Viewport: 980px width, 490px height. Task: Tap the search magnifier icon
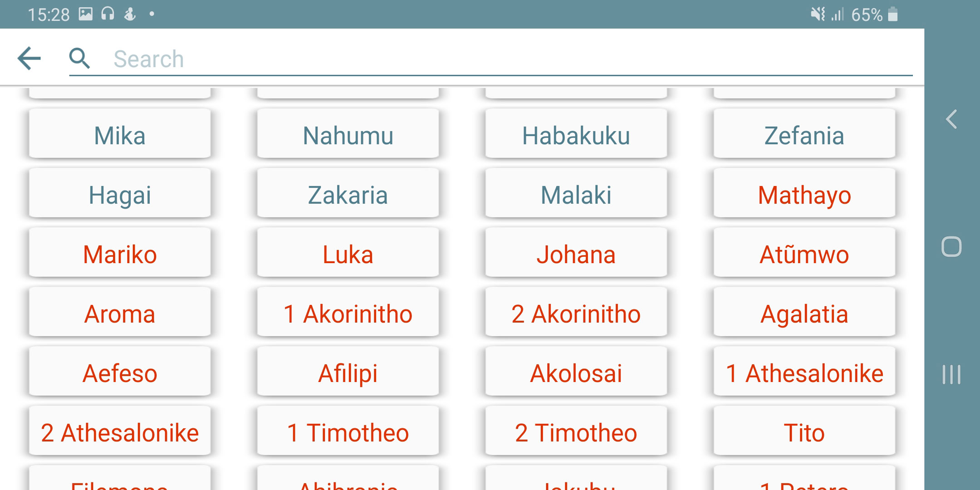pyautogui.click(x=79, y=59)
